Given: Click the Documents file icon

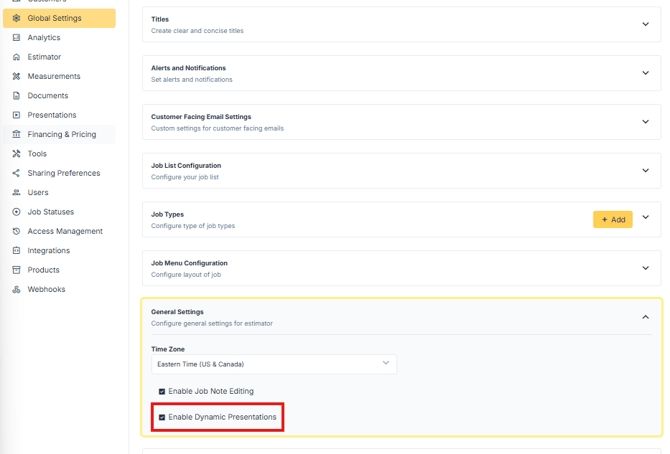Looking at the screenshot, I should [x=16, y=96].
